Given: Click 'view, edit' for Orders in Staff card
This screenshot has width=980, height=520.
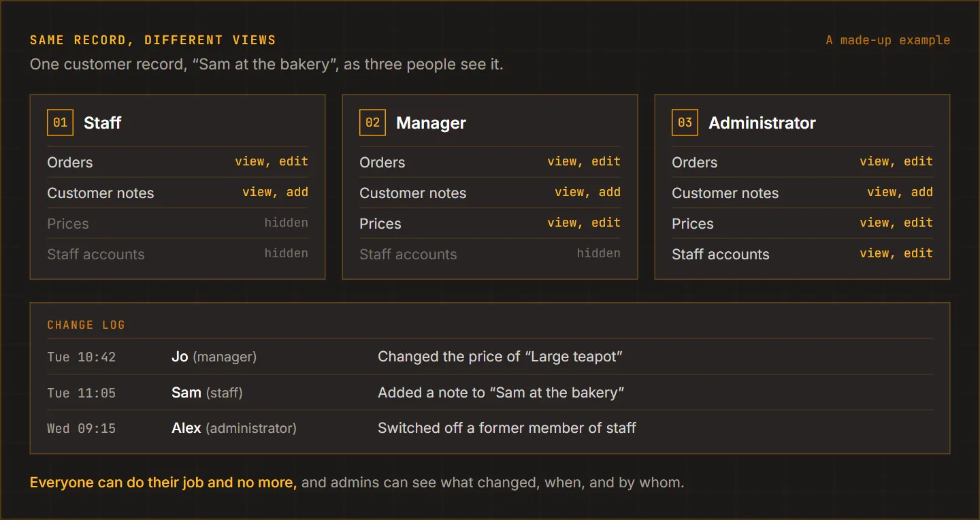Looking at the screenshot, I should (x=272, y=161).
